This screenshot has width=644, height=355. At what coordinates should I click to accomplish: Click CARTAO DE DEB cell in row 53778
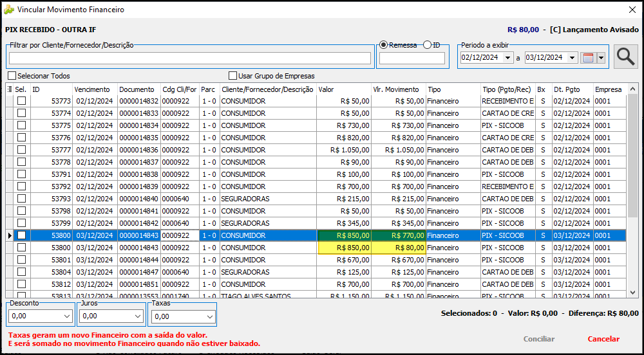tap(508, 162)
